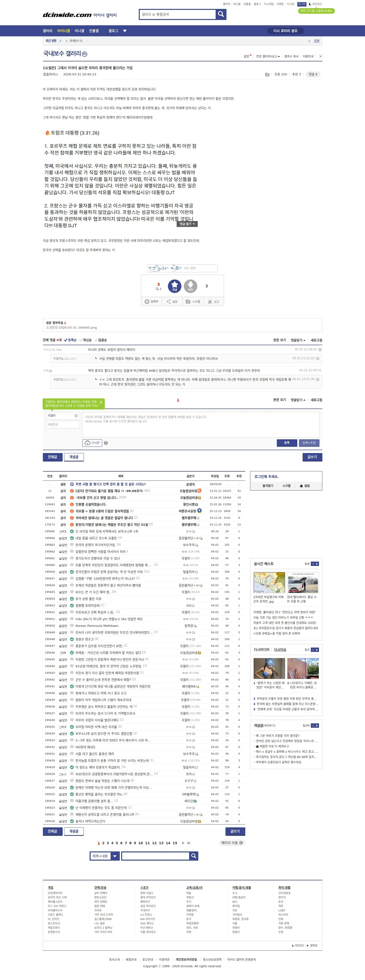The image size is (365, 980).
Task: Open the 팰리세이드 car thumbnail
Action: [303, 582]
